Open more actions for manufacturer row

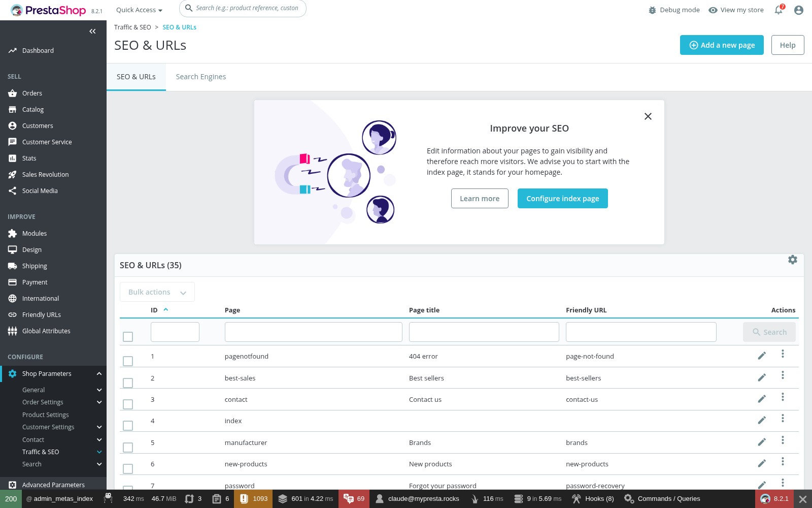(783, 440)
